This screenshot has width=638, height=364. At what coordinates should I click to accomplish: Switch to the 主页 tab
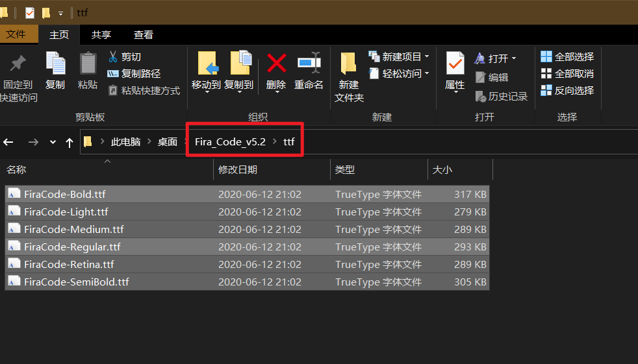[59, 35]
